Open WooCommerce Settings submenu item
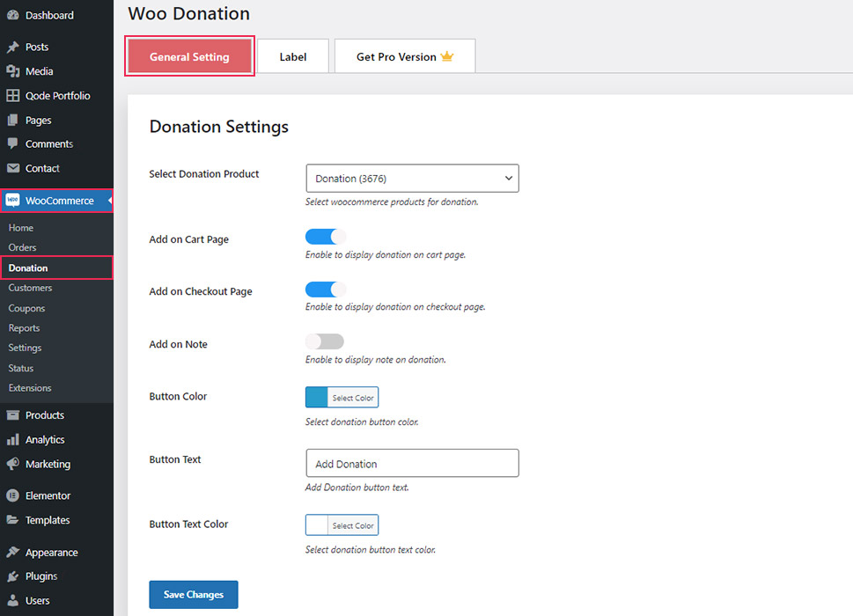Image resolution: width=853 pixels, height=616 pixels. [25, 348]
